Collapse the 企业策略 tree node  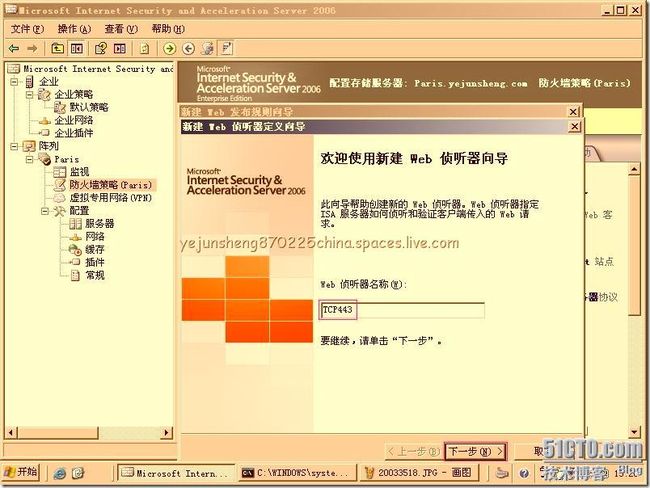(x=29, y=95)
